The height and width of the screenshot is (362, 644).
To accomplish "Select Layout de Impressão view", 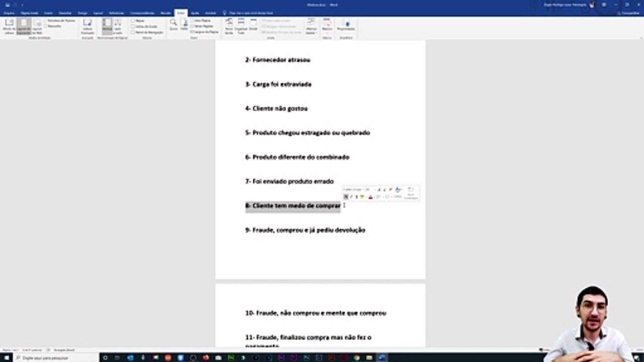I will coord(24,26).
